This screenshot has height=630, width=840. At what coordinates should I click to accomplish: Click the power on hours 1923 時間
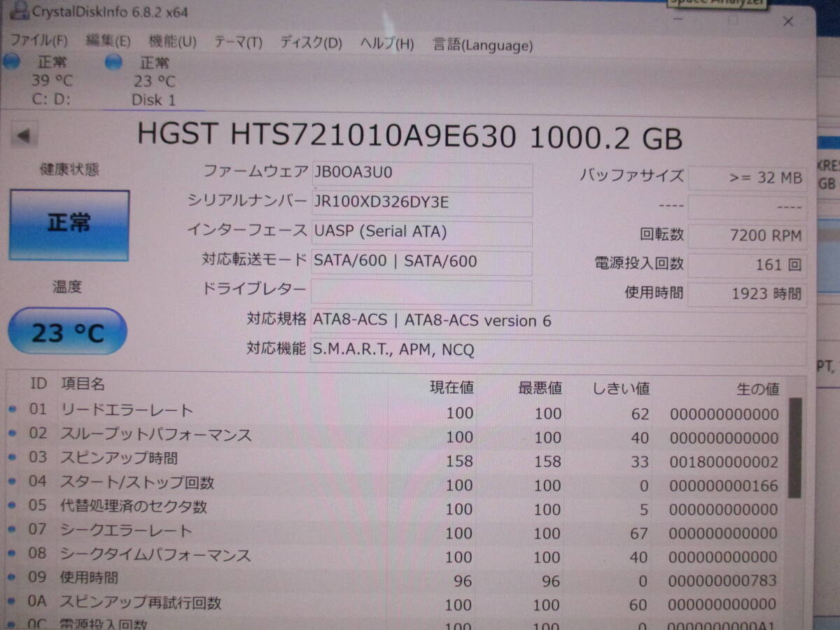pos(747,294)
